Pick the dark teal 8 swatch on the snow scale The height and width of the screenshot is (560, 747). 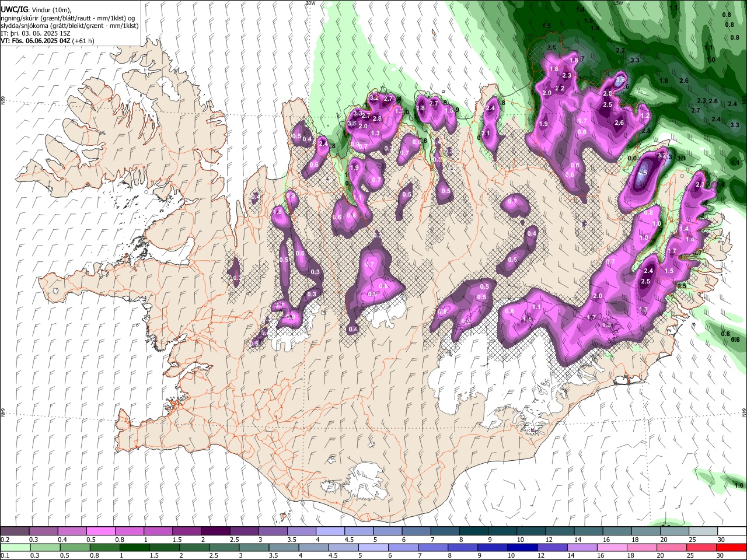[x=474, y=531]
